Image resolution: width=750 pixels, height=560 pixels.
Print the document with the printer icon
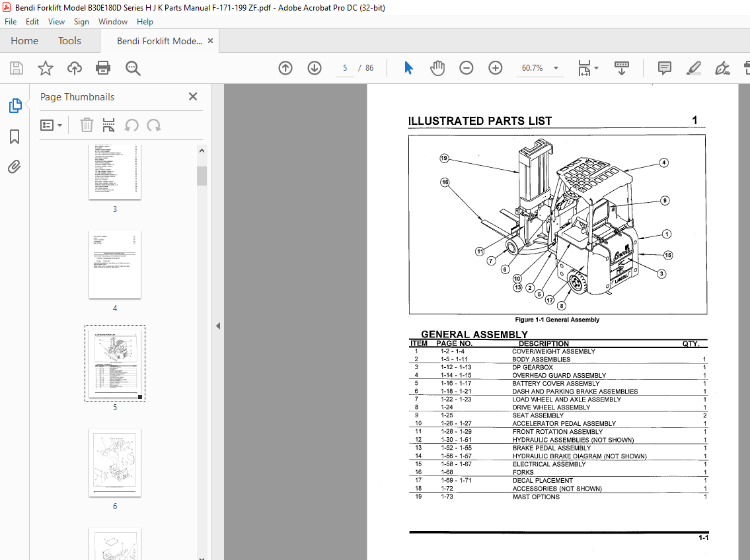(x=103, y=68)
